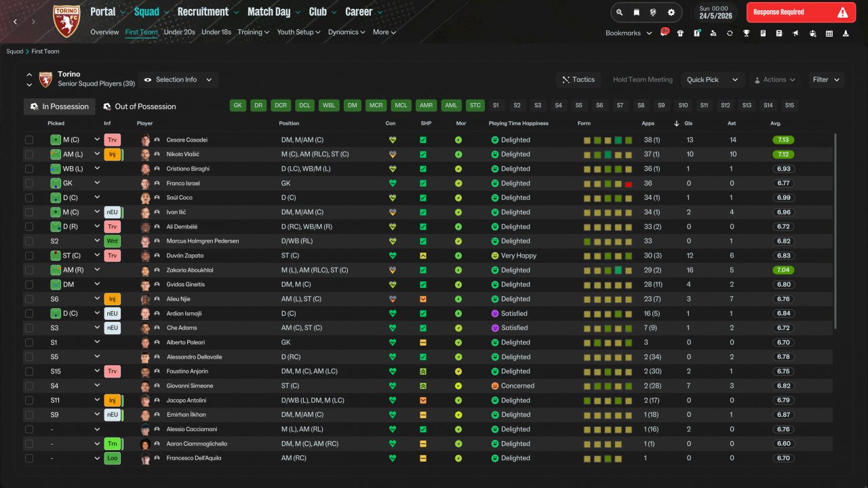Click Alieu Njie's condition heart icon

(x=391, y=299)
